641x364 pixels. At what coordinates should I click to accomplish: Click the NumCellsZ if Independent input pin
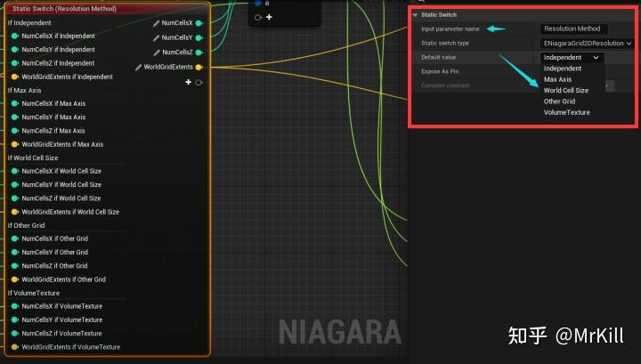tap(15, 63)
